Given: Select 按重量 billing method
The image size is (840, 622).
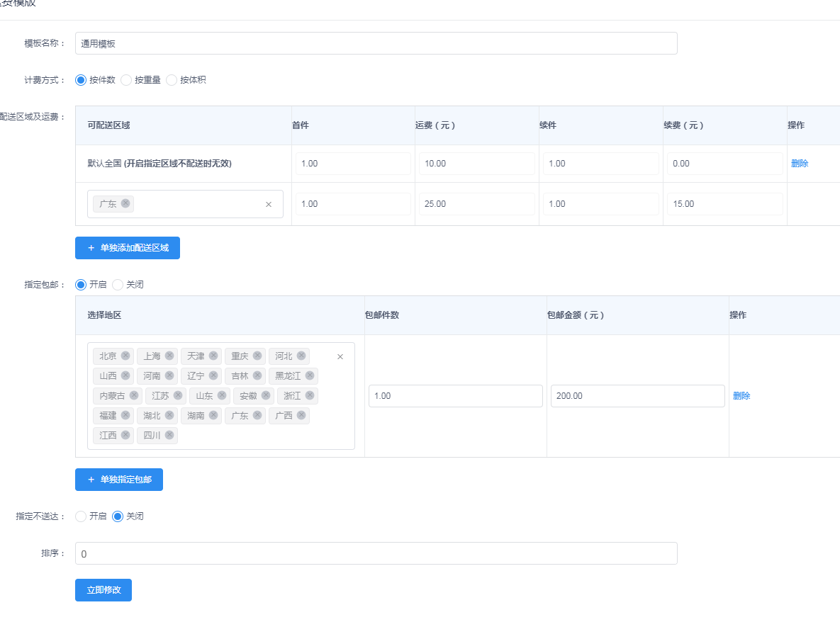Looking at the screenshot, I should tap(126, 80).
